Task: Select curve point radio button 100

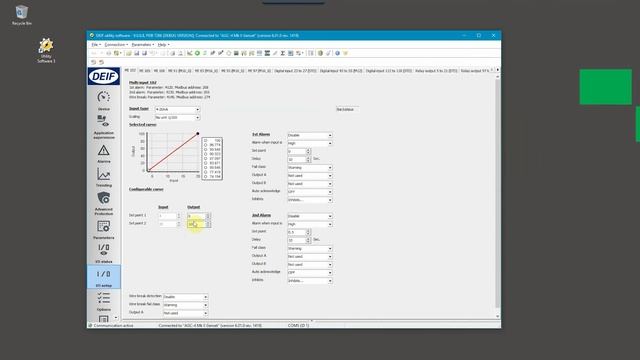Action: click(x=205, y=140)
